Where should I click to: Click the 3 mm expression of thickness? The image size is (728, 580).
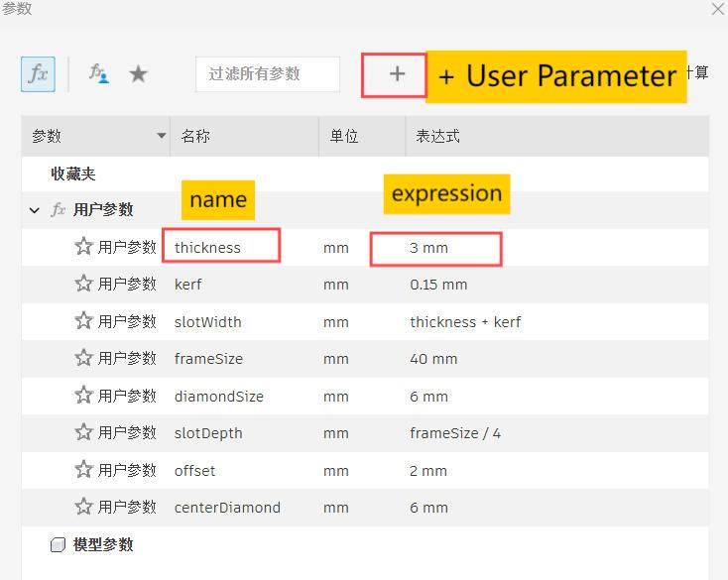point(428,248)
